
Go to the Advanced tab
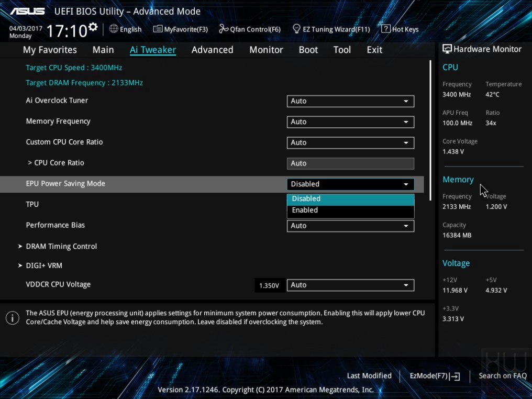213,50
